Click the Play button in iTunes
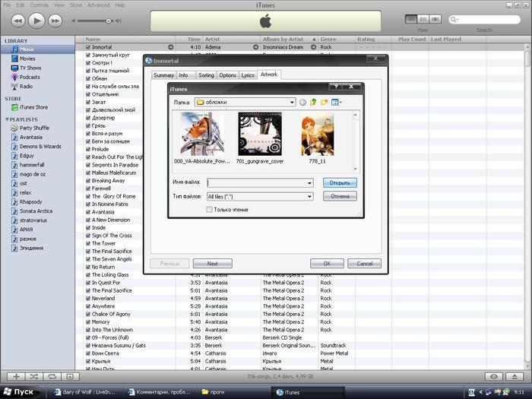The image size is (532, 399). [36, 21]
